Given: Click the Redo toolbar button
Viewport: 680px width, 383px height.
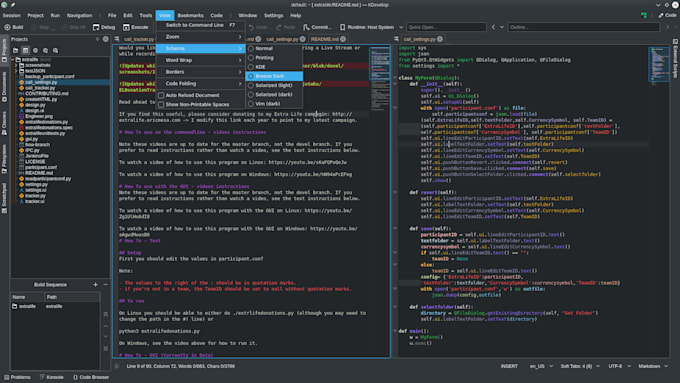Looking at the screenshot, I should tap(286, 27).
